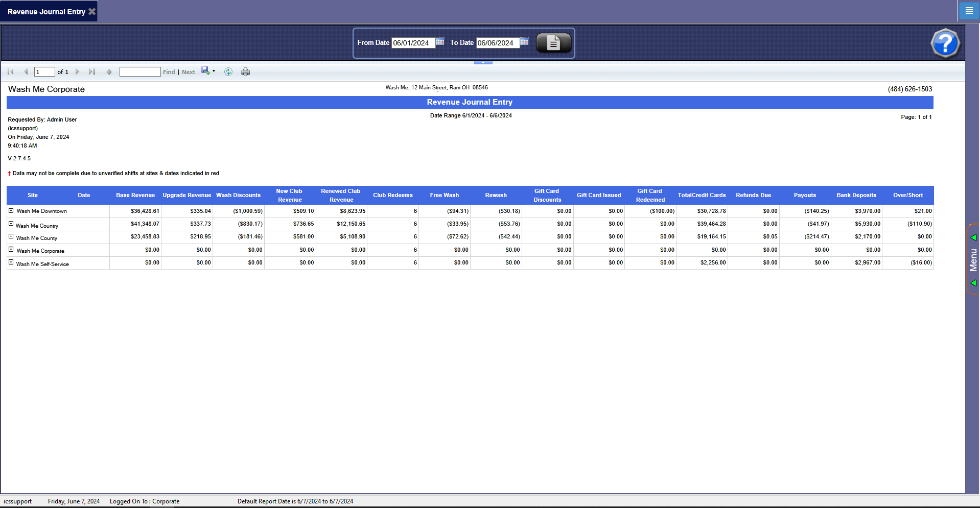Open the To Date calendar picker
Image resolution: width=980 pixels, height=508 pixels.
click(524, 42)
